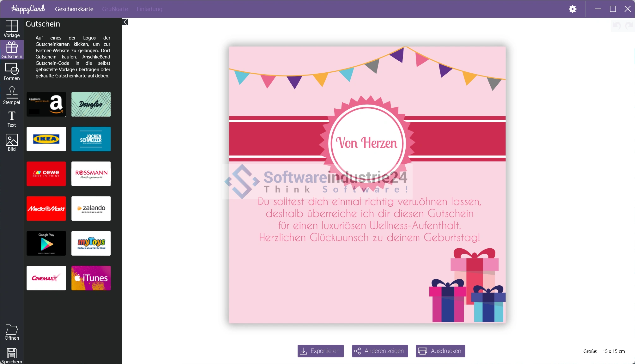635x364 pixels.
Task: Click the Von Herzen badge on card
Action: click(x=367, y=143)
